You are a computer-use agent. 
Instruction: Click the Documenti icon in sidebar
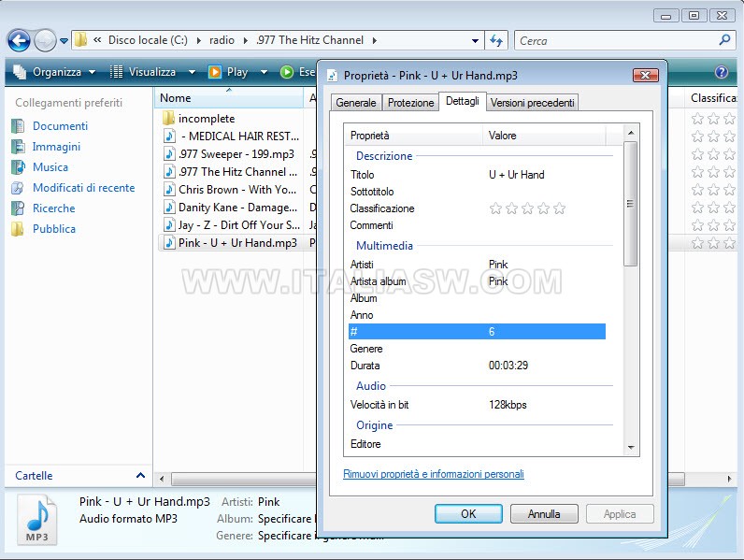(x=18, y=126)
